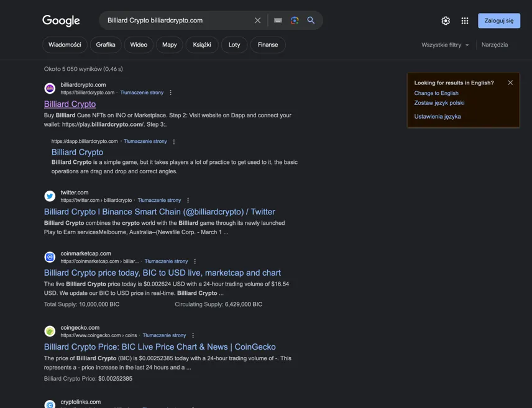Click the https://billiardcrypto.com URL text

(88, 93)
